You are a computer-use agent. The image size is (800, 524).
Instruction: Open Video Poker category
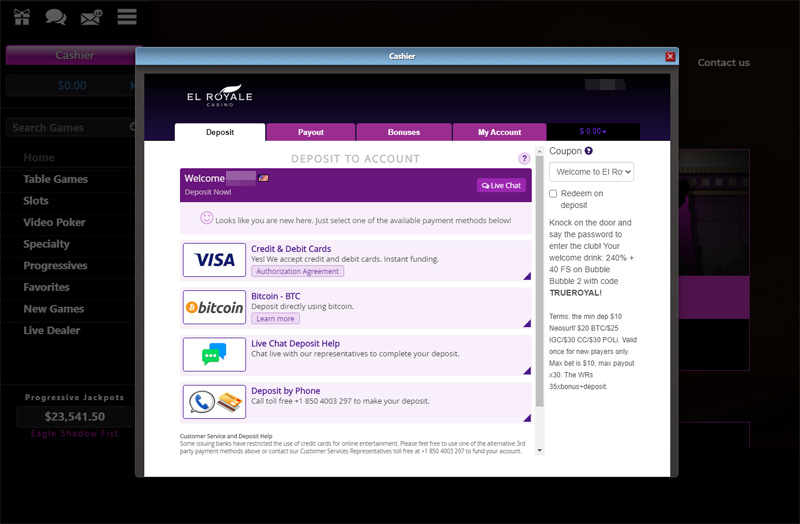click(54, 222)
